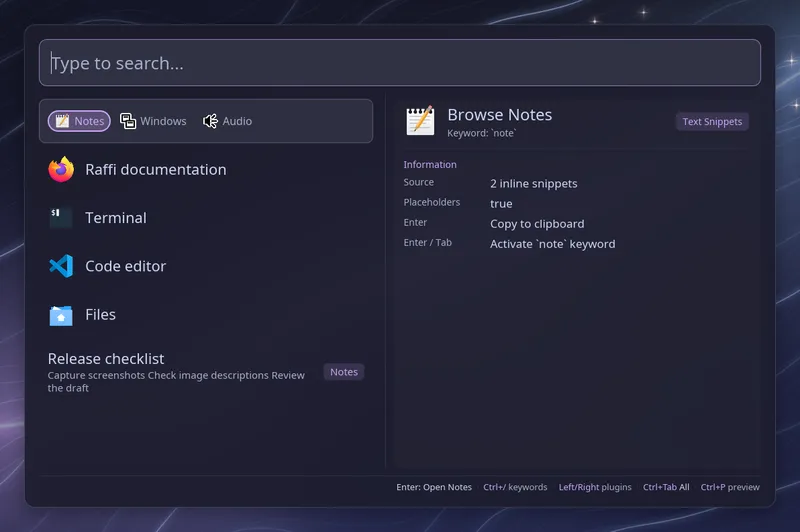Click the Placeholders label
800x532 pixels.
[432, 202]
